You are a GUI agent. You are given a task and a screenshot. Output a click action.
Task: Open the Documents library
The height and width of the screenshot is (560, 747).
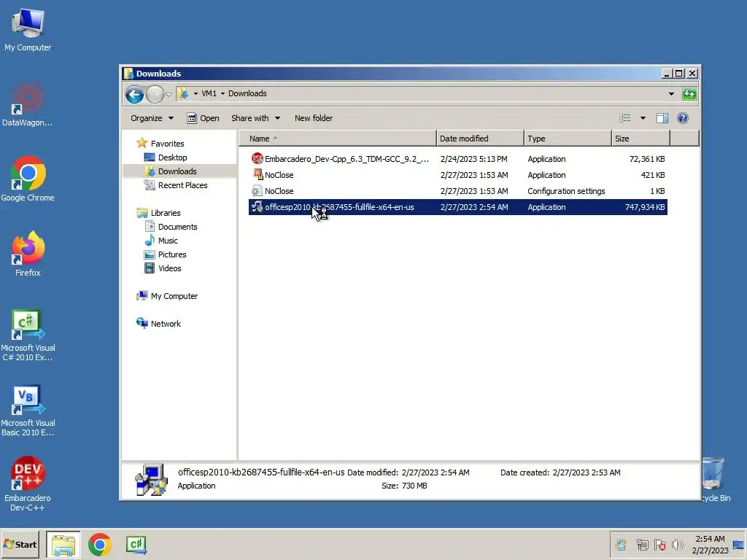[x=177, y=227]
